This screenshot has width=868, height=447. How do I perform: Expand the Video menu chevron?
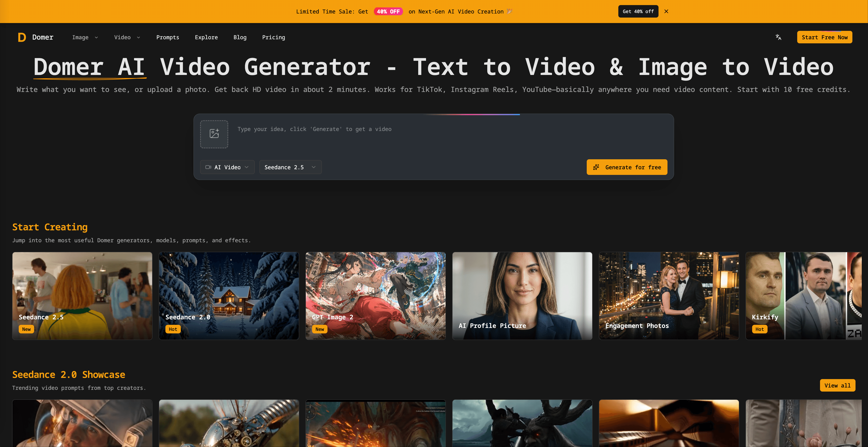pyautogui.click(x=138, y=37)
